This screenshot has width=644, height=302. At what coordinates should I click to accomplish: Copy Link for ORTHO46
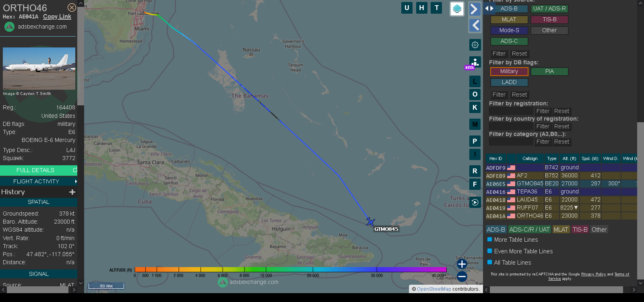[57, 16]
